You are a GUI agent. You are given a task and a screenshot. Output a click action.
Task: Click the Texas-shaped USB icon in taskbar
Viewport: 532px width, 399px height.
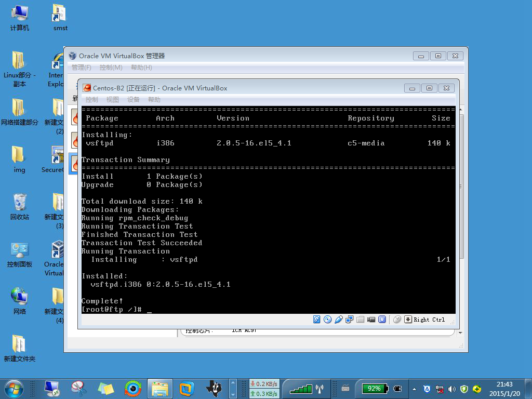pyautogui.click(x=214, y=389)
